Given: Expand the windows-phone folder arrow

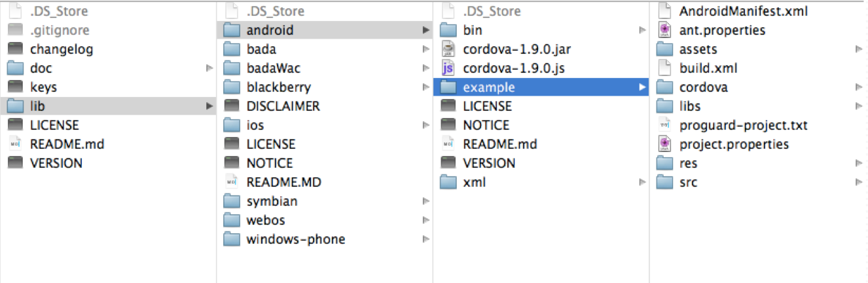Looking at the screenshot, I should (x=425, y=239).
